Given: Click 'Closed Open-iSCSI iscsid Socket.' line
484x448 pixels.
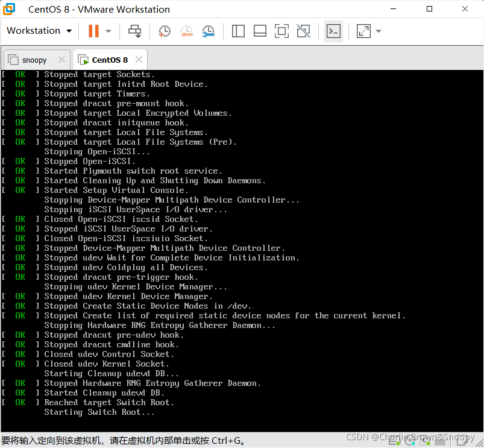Looking at the screenshot, I should tap(121, 219).
